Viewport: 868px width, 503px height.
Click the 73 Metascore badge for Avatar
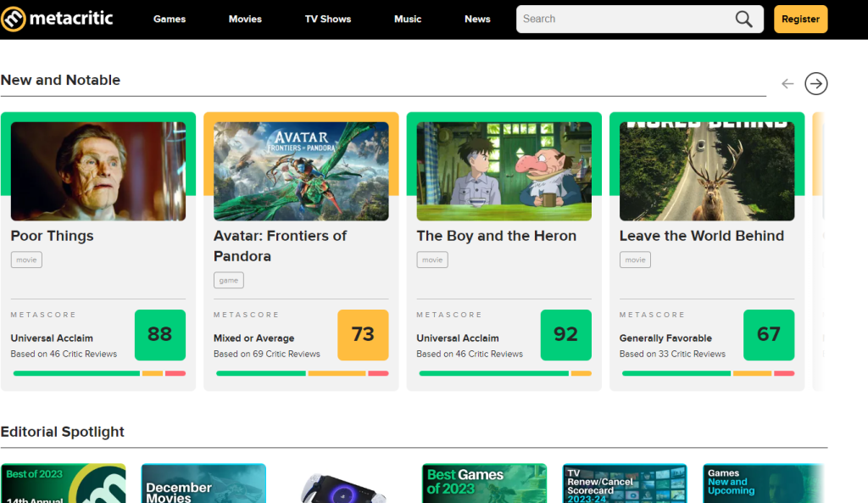[x=363, y=335]
